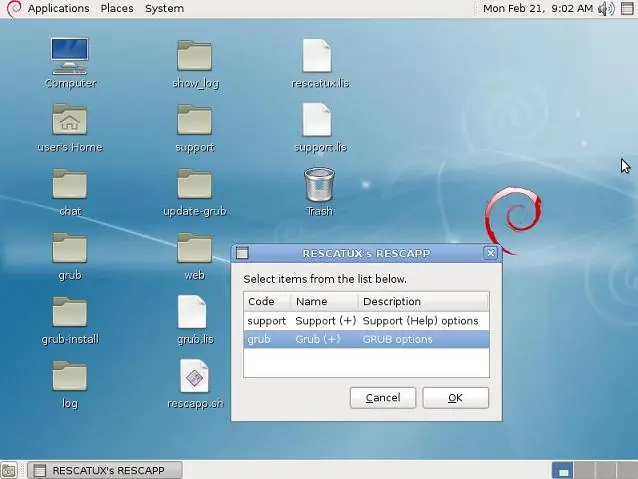
Task: Click the 'Support (Help) options' description cell
Action: coord(420,321)
